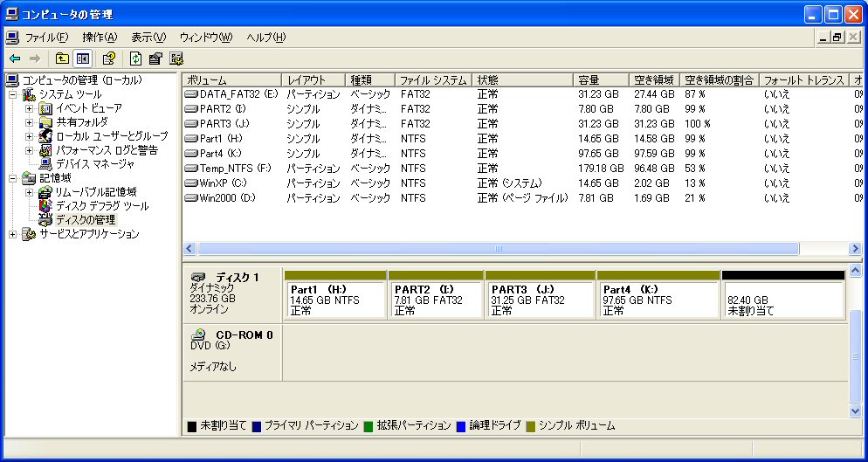Select the コンピュータの管理 (ローカル) root node
The width and height of the screenshot is (868, 462).
click(x=82, y=80)
